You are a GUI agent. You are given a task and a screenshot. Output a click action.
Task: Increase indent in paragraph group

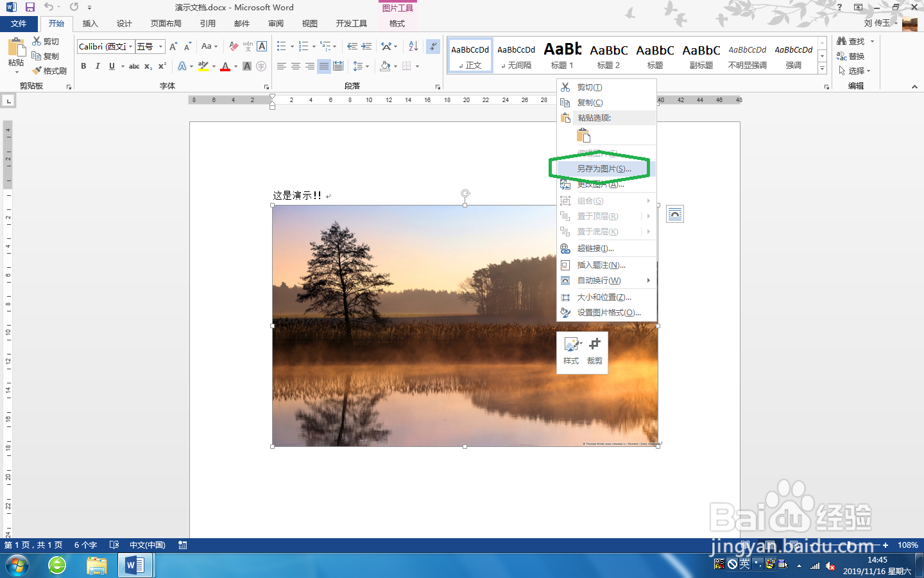point(366,46)
